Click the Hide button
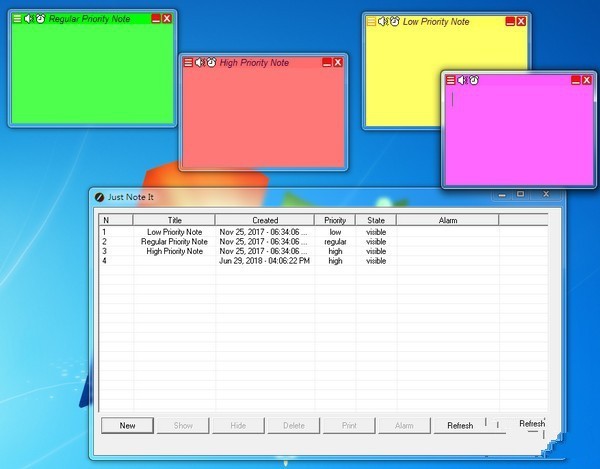 (x=238, y=425)
